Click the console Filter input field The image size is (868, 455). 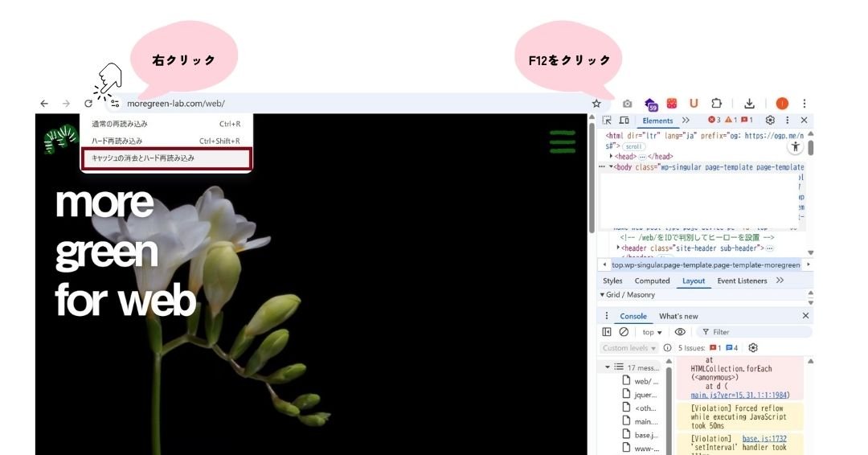[755, 332]
